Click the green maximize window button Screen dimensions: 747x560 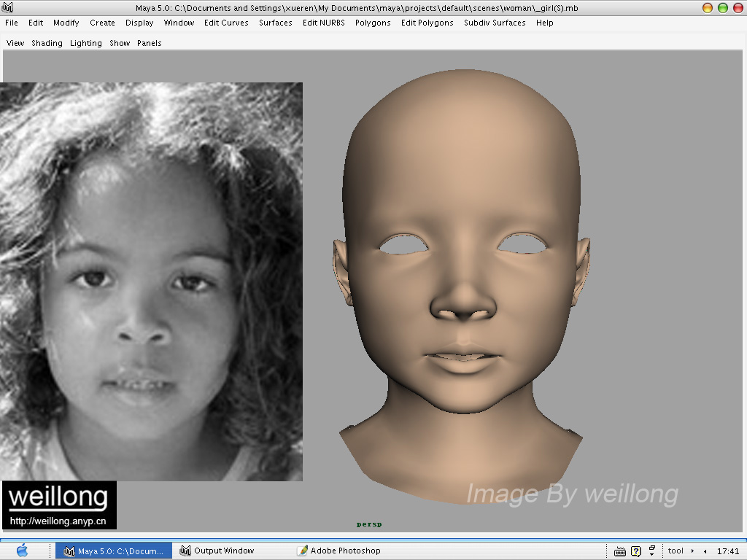pos(723,7)
